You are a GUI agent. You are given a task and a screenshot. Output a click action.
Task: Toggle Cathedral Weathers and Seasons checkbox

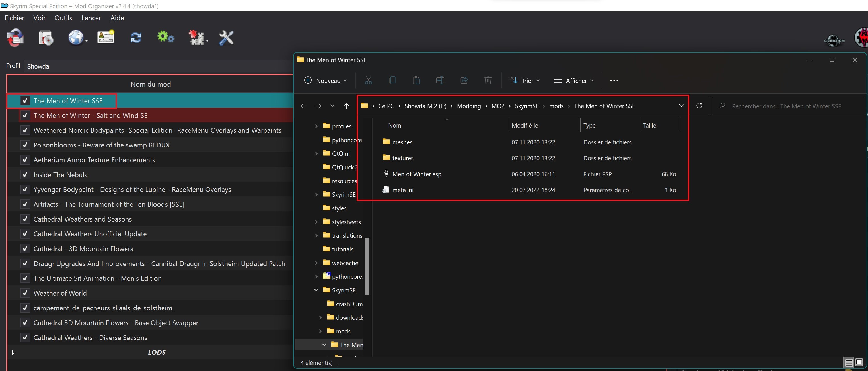[25, 219]
